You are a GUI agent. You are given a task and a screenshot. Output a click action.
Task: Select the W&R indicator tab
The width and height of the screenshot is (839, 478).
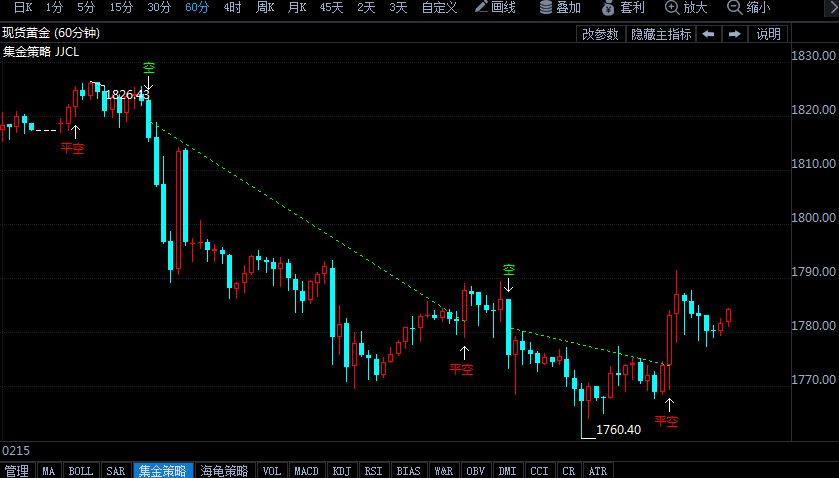click(x=444, y=471)
